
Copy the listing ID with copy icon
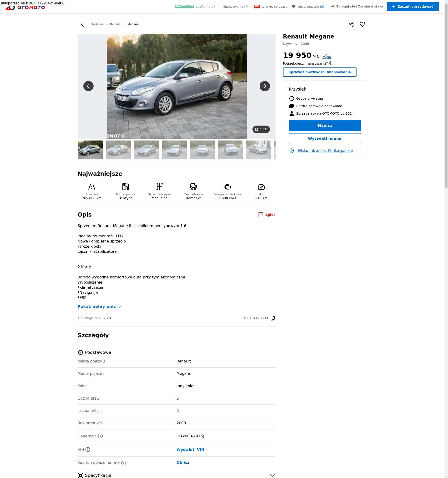(x=273, y=318)
